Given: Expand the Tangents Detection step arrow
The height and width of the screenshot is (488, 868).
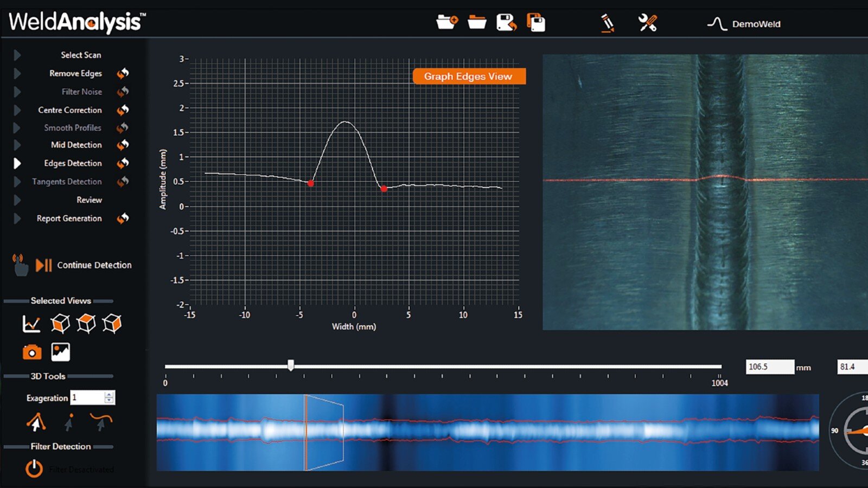Looking at the screenshot, I should coord(17,182).
